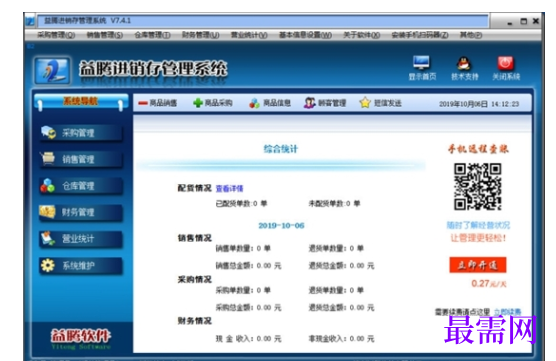Open 顾客管理 from the shortcut toolbar
Viewport: 556px width, 361px height.
(x=325, y=103)
